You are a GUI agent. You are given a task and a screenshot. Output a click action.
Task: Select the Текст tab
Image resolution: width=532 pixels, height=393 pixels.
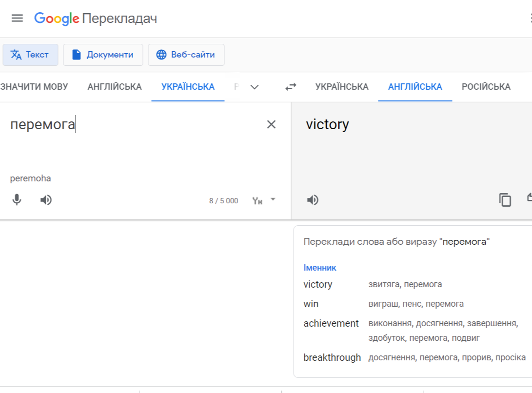point(30,55)
